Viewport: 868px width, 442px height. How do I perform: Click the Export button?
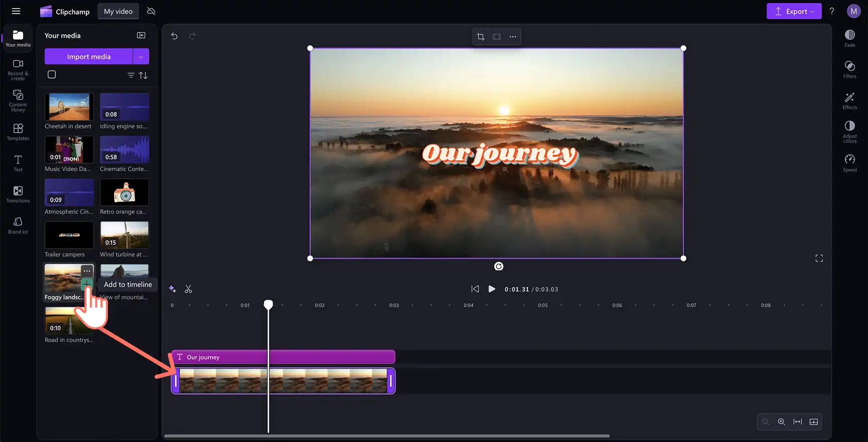coord(794,11)
